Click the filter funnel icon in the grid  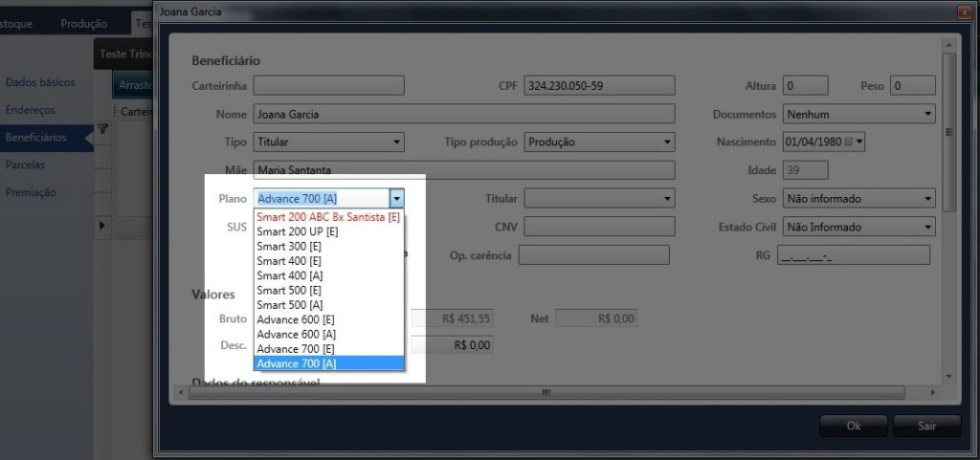coord(103,128)
